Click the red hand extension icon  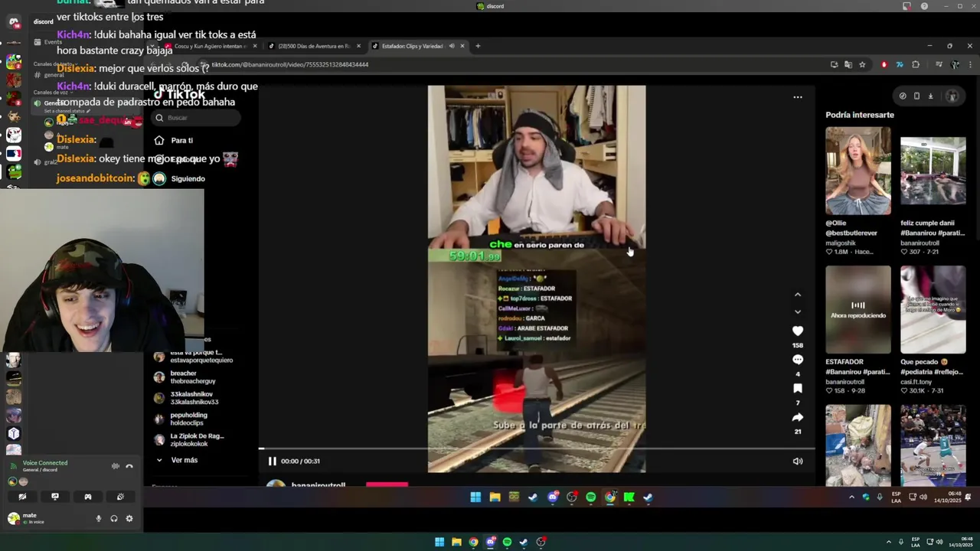(x=884, y=65)
